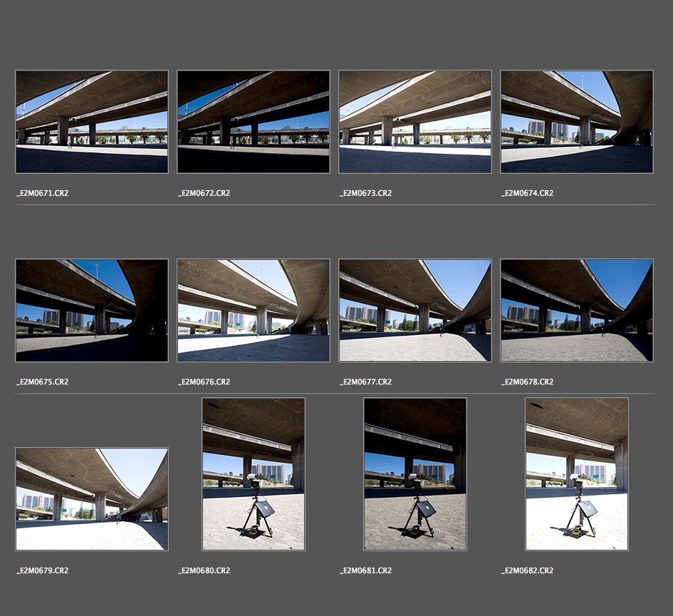This screenshot has height=616, width=673.
Task: Choose the dark tripod thumbnail _E2M0681.CR2
Action: click(415, 474)
